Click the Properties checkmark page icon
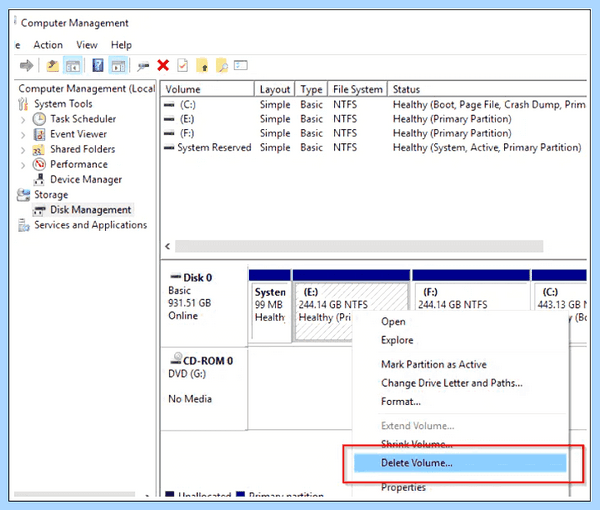 (x=183, y=66)
